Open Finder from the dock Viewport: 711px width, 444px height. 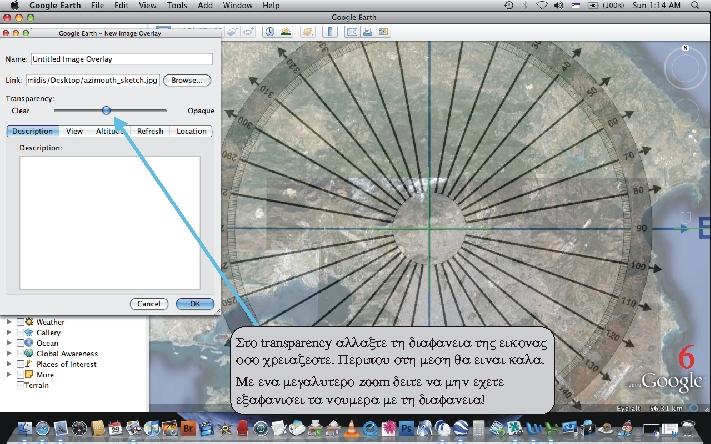(23, 428)
